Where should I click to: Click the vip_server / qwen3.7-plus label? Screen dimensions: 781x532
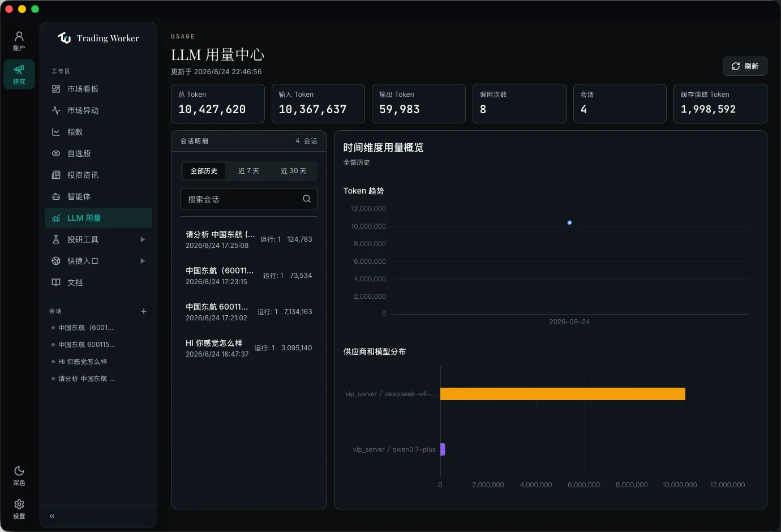point(394,449)
